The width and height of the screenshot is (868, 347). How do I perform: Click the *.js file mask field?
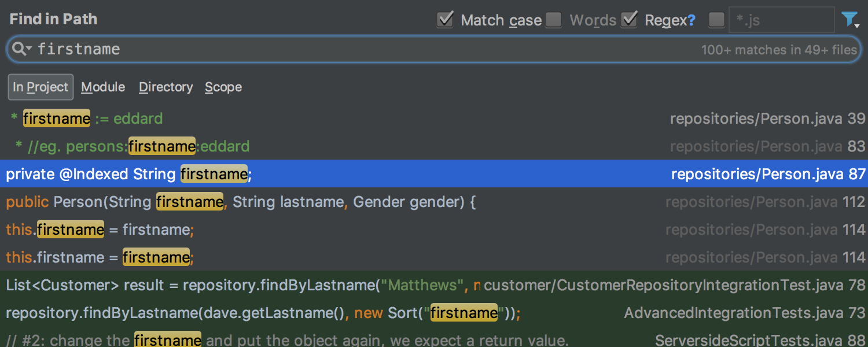pos(782,20)
